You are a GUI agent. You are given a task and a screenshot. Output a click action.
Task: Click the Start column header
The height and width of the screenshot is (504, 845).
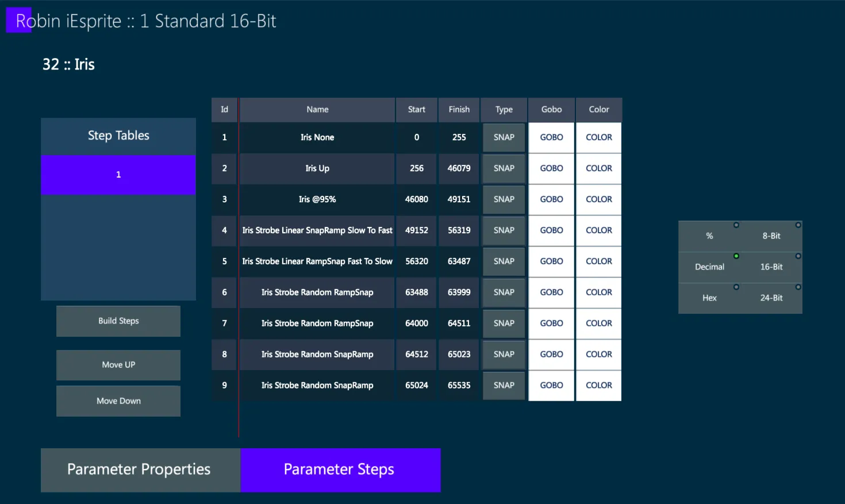point(417,110)
